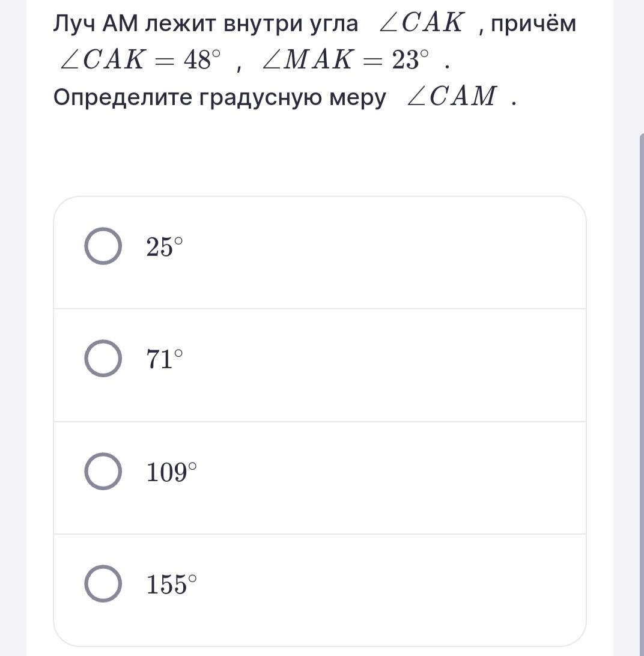Click the ∠CAM symbol in the question

coord(452,96)
